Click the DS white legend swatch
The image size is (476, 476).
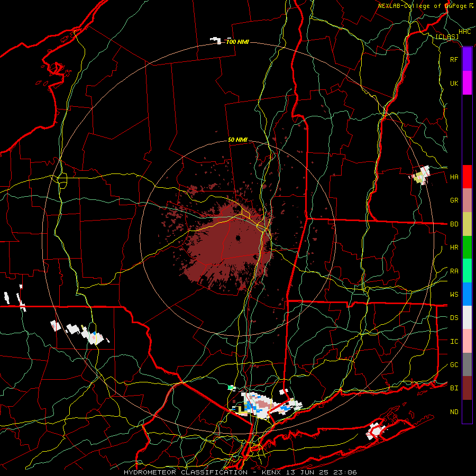[x=467, y=317]
